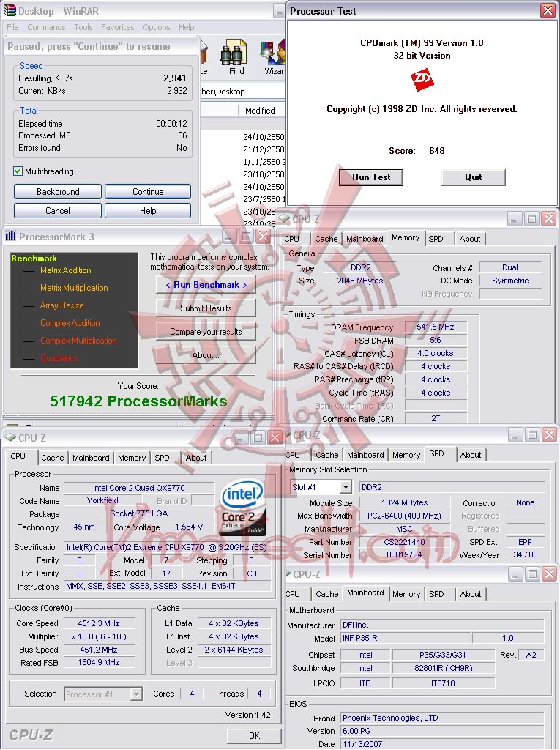Screen dimensions: 560x750
Task: Switch to Cache tab in CPU-Z CPU window
Action: point(53,458)
